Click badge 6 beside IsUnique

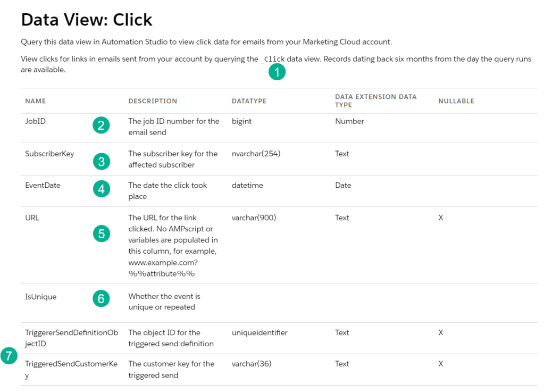[x=101, y=299]
